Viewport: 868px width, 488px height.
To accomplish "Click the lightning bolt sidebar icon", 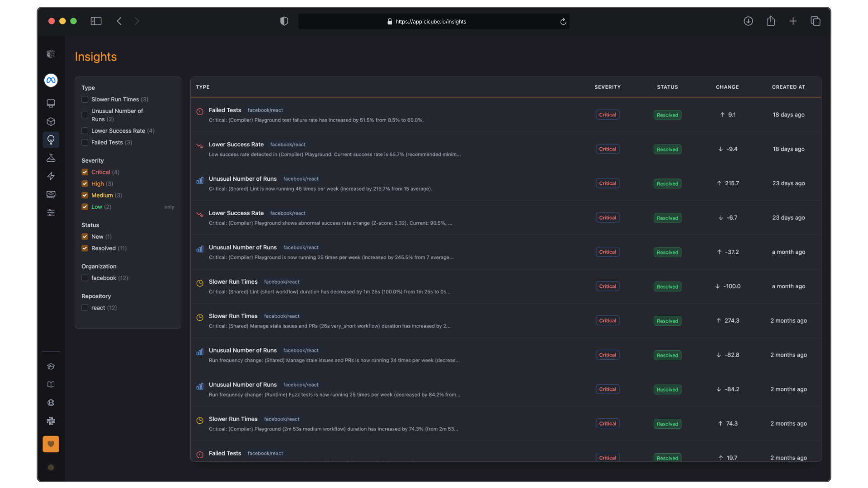I will [x=51, y=176].
